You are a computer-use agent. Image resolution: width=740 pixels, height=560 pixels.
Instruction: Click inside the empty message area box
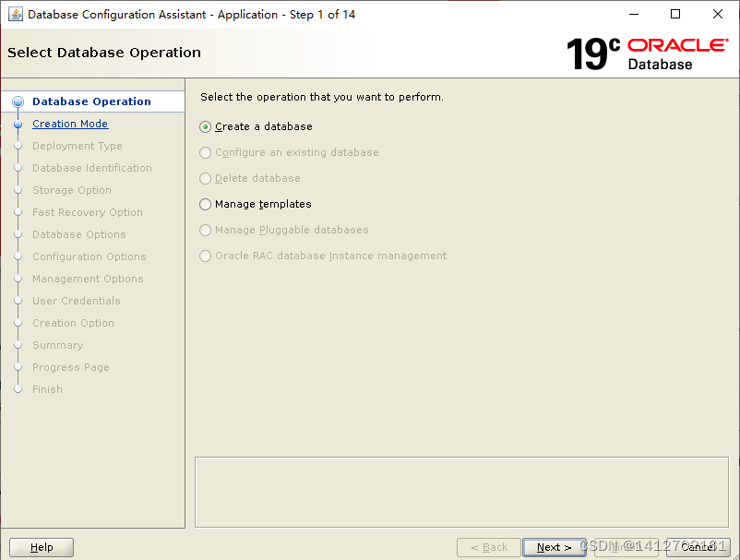tap(461, 492)
